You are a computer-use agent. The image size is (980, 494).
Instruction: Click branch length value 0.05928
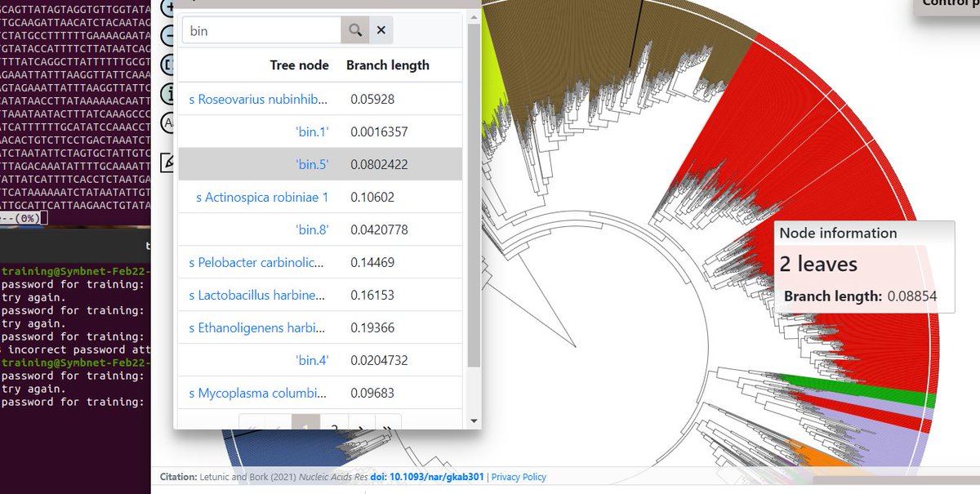(x=372, y=100)
